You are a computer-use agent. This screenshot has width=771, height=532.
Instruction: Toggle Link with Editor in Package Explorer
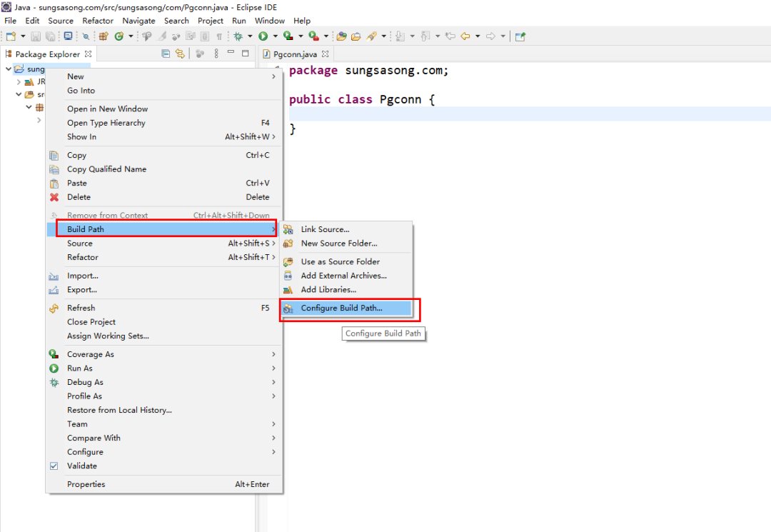click(x=180, y=54)
